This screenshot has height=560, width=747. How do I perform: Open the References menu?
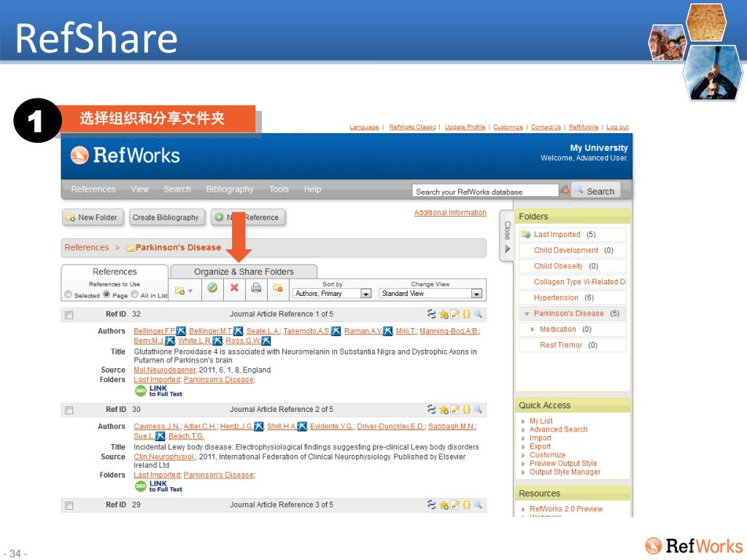pyautogui.click(x=93, y=189)
